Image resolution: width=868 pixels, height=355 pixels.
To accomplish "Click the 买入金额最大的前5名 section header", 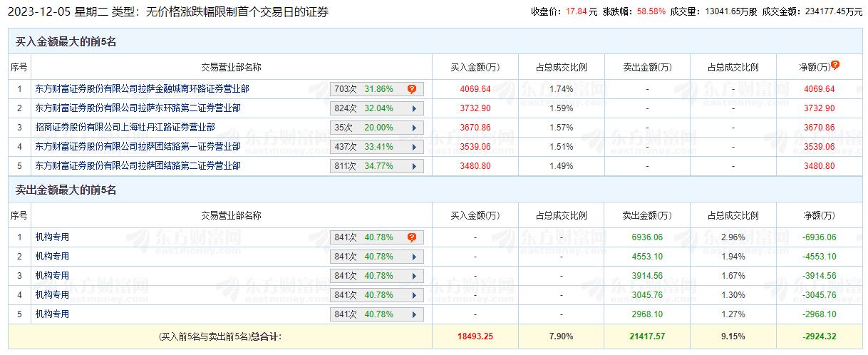I will pos(66,42).
